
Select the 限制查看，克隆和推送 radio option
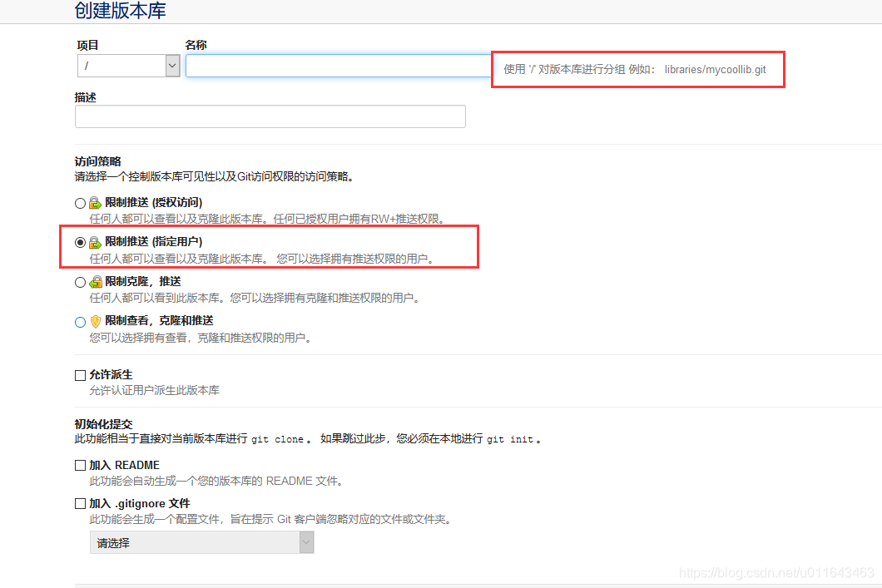[x=80, y=322]
